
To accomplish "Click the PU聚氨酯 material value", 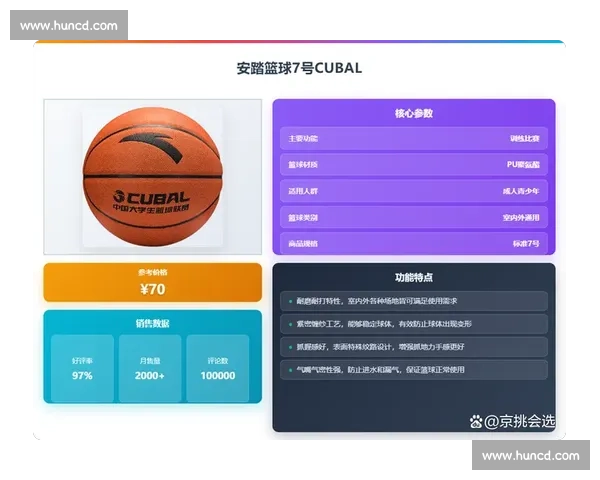I will click(x=523, y=165).
